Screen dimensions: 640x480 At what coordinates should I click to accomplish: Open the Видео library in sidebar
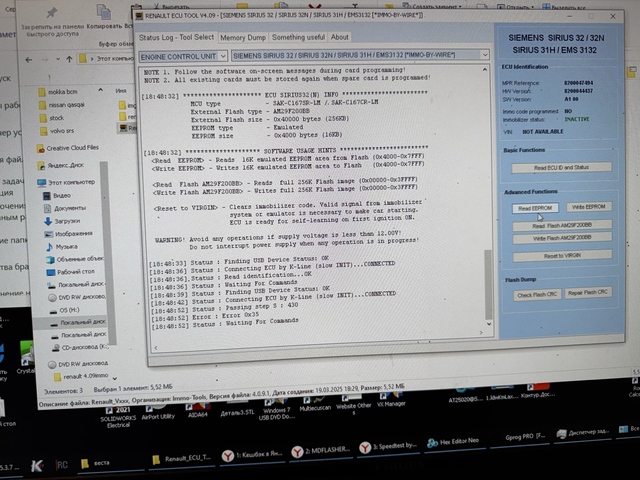(x=57, y=196)
